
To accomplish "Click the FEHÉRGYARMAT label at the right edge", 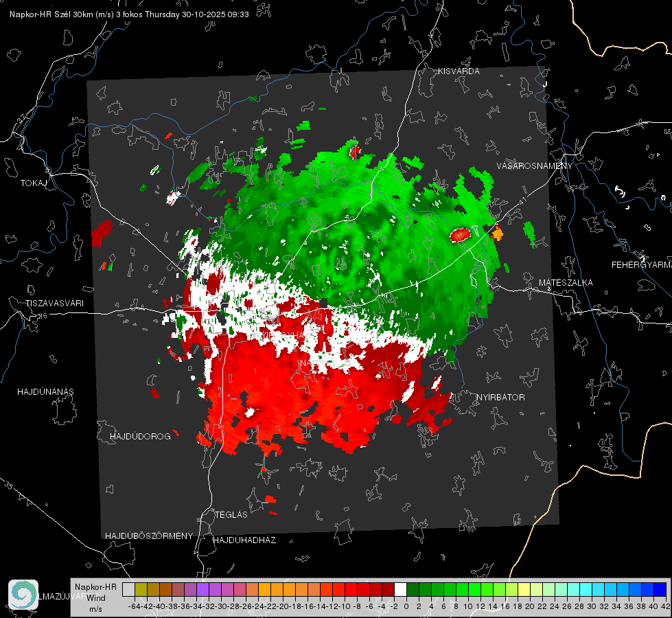I will [641, 265].
